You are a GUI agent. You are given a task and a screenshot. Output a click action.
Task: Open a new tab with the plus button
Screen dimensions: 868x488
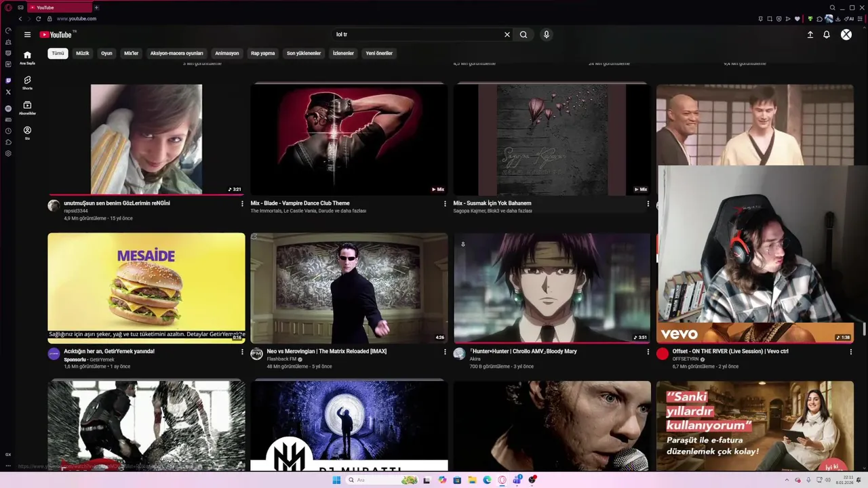(x=96, y=7)
